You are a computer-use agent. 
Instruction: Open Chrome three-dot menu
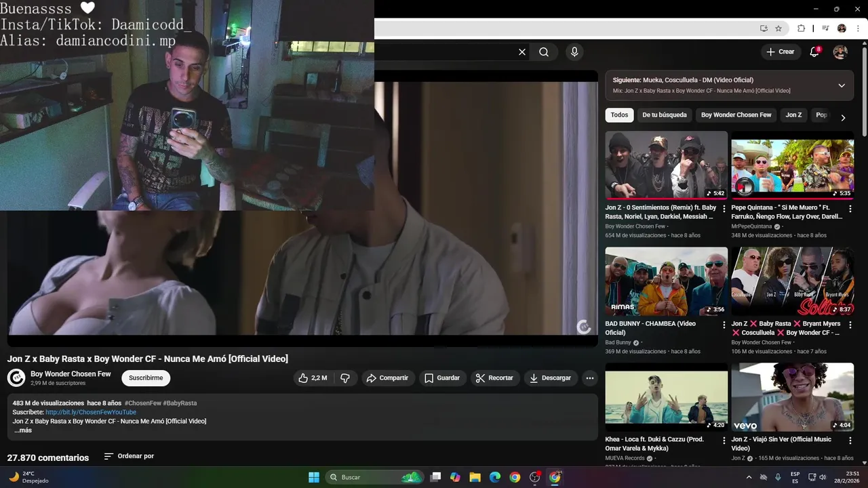pos(858,28)
